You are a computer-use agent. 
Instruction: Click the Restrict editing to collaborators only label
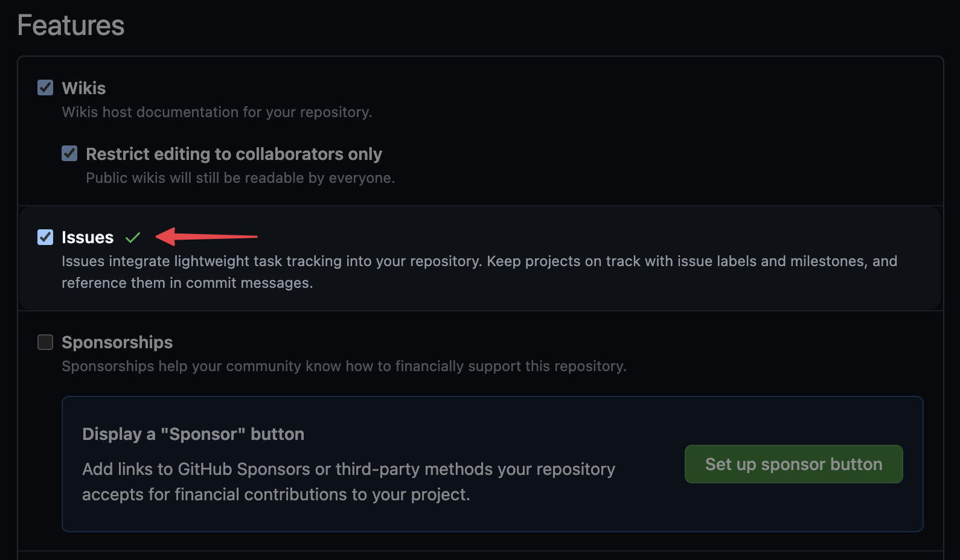(x=234, y=154)
